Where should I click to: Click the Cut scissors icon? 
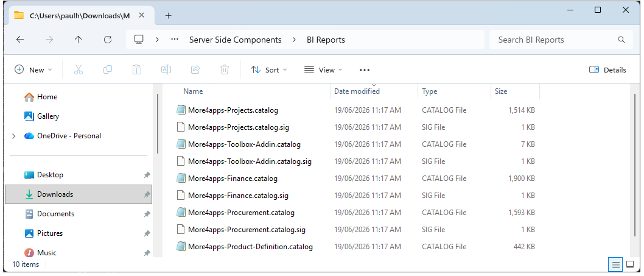tap(79, 70)
